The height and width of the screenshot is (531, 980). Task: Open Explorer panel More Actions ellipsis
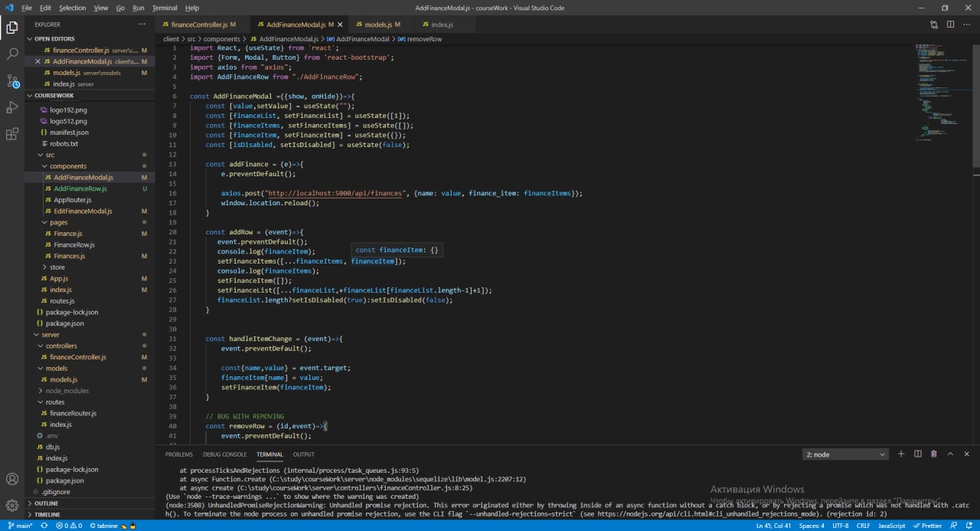tap(142, 25)
